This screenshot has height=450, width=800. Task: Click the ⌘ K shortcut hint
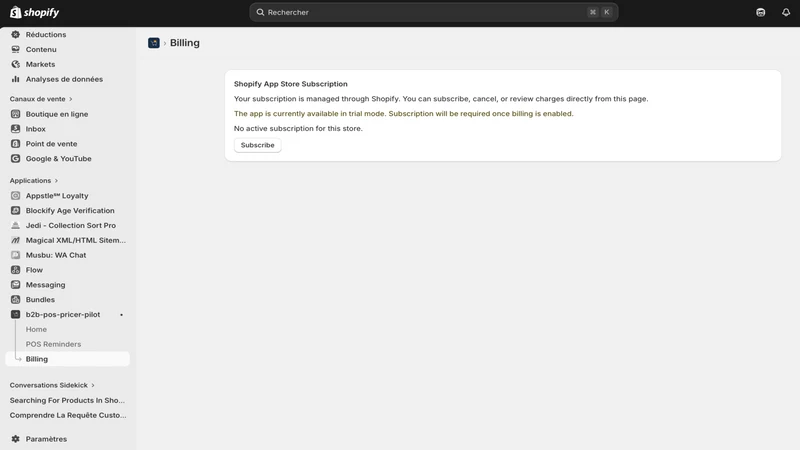[599, 12]
